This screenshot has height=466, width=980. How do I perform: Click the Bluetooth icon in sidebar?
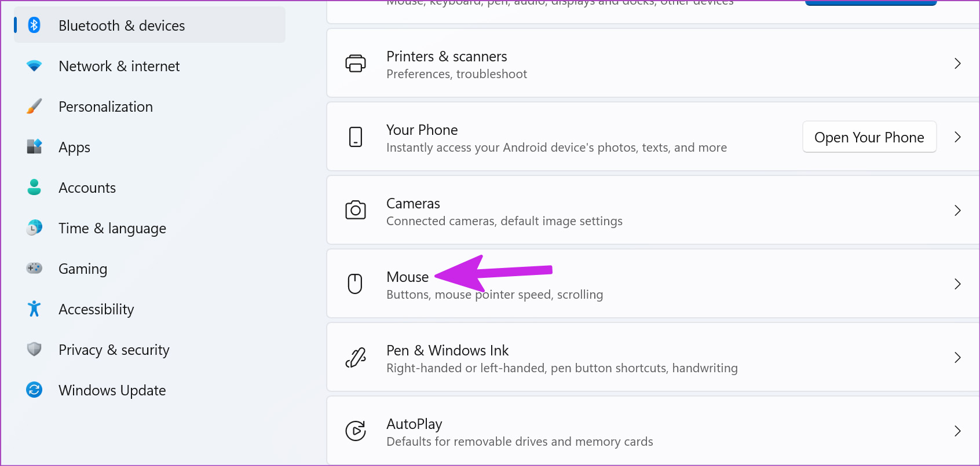point(34,25)
